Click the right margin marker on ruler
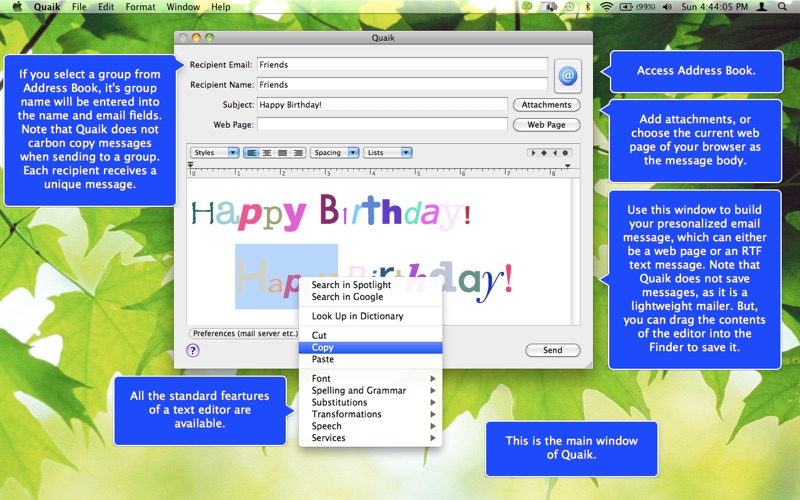The height and width of the screenshot is (500, 800). pos(567,166)
